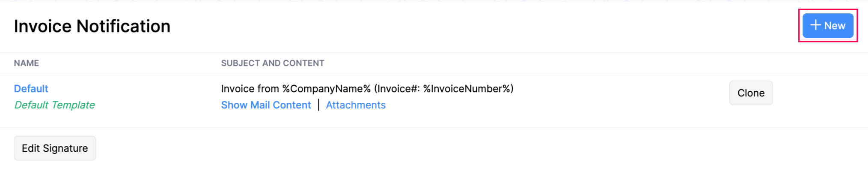Click the SUBJECT AND CONTENT column header
This screenshot has width=868, height=192.
pos(273,63)
